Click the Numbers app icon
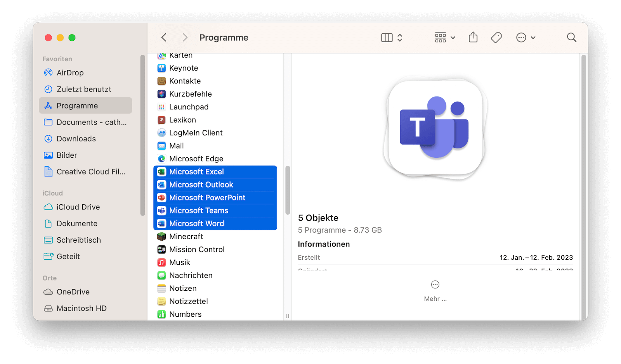 click(x=161, y=314)
